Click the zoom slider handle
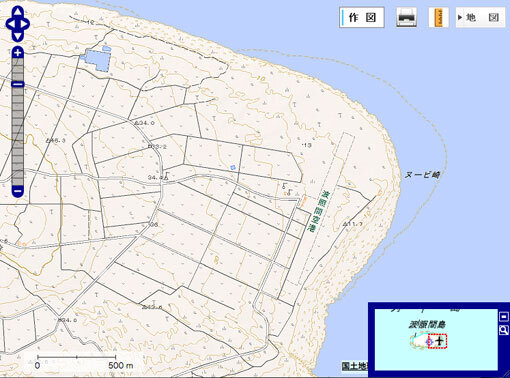This screenshot has height=378, width=510. 18,84
